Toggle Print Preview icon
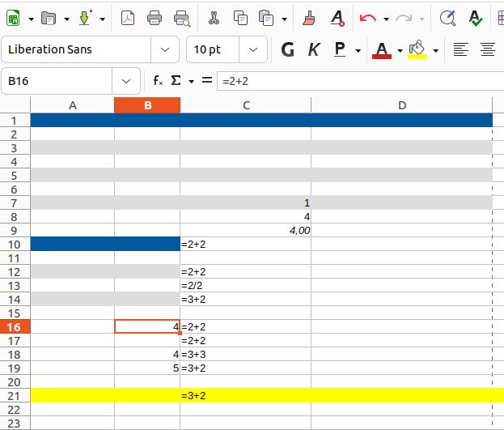Screen dimensions: 504x430 coord(182,19)
